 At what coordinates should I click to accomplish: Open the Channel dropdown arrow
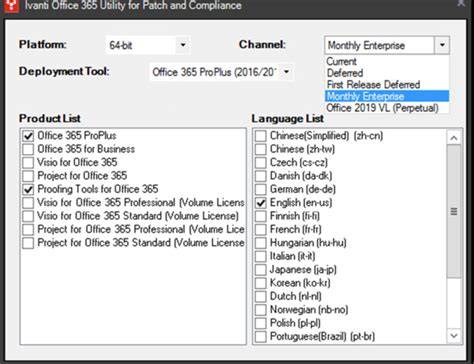tap(442, 45)
